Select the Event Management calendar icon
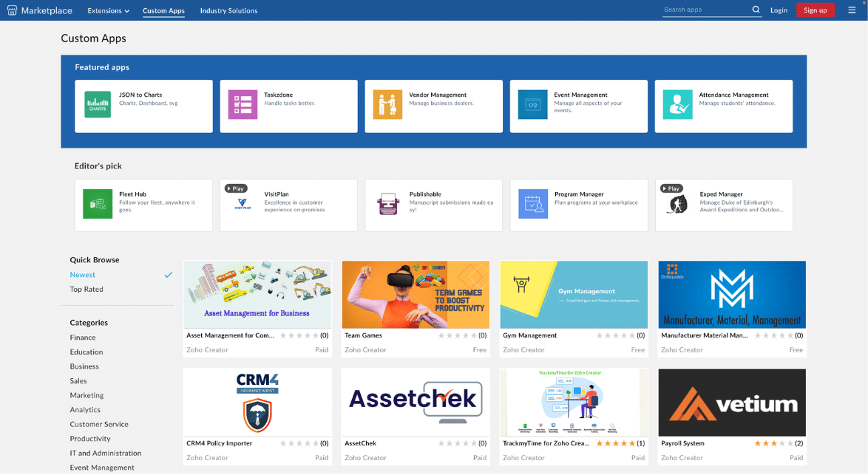This screenshot has height=475, width=868. (x=532, y=105)
